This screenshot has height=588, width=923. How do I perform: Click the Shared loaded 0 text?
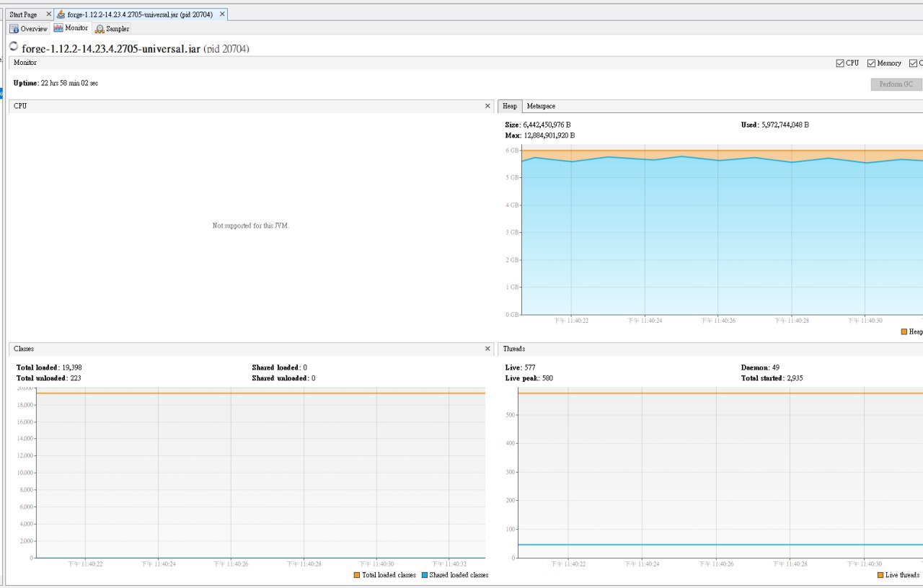point(279,367)
